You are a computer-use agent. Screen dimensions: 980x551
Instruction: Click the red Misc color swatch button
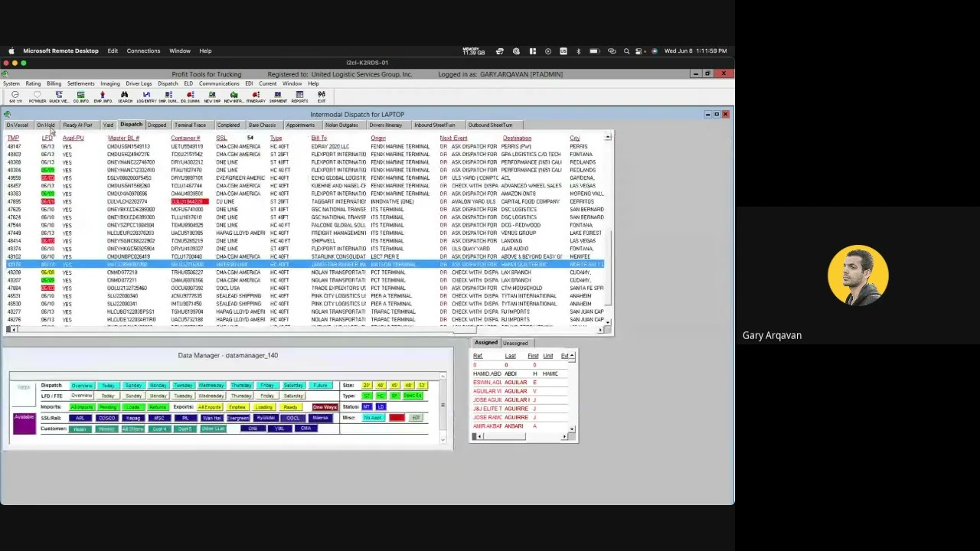(397, 418)
